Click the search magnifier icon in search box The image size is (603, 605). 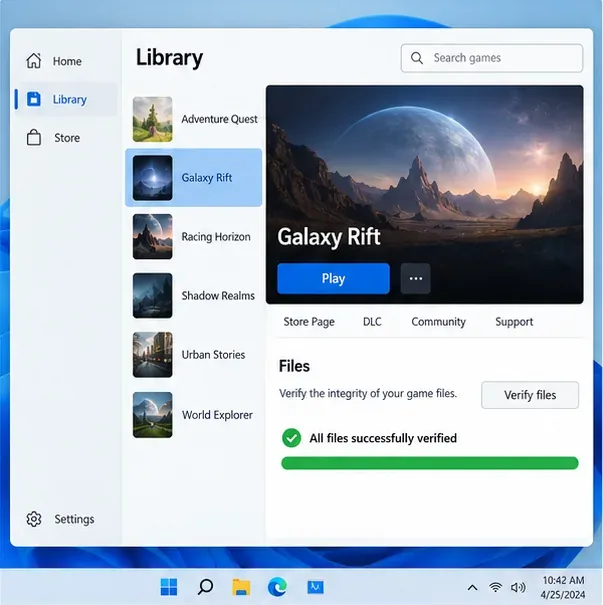coord(417,58)
